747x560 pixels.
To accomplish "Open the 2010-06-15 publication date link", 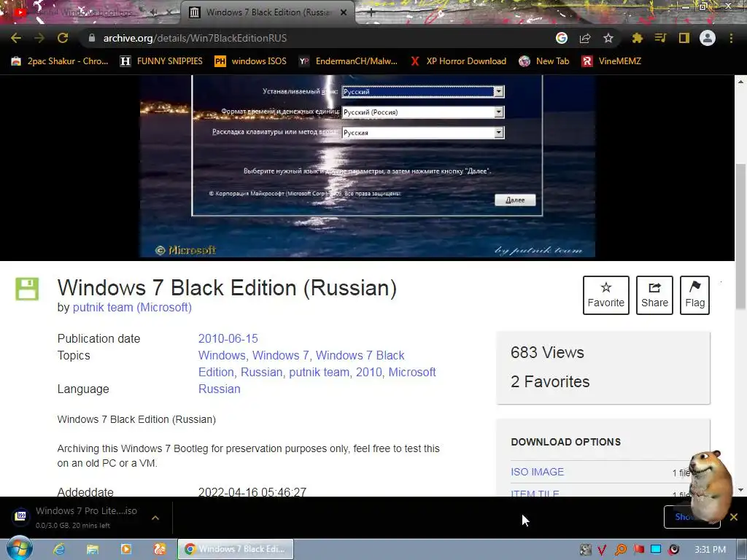I will coord(228,338).
